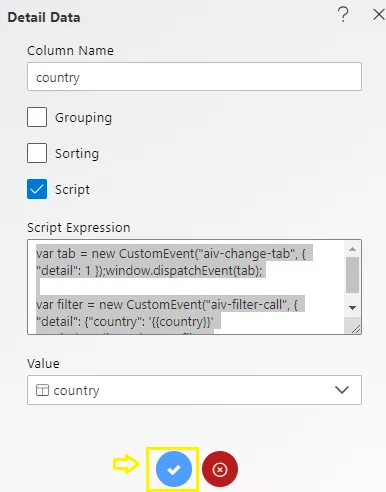Screen dimensions: 386x492
Task: Click the text area resize handle
Action: 356,329
